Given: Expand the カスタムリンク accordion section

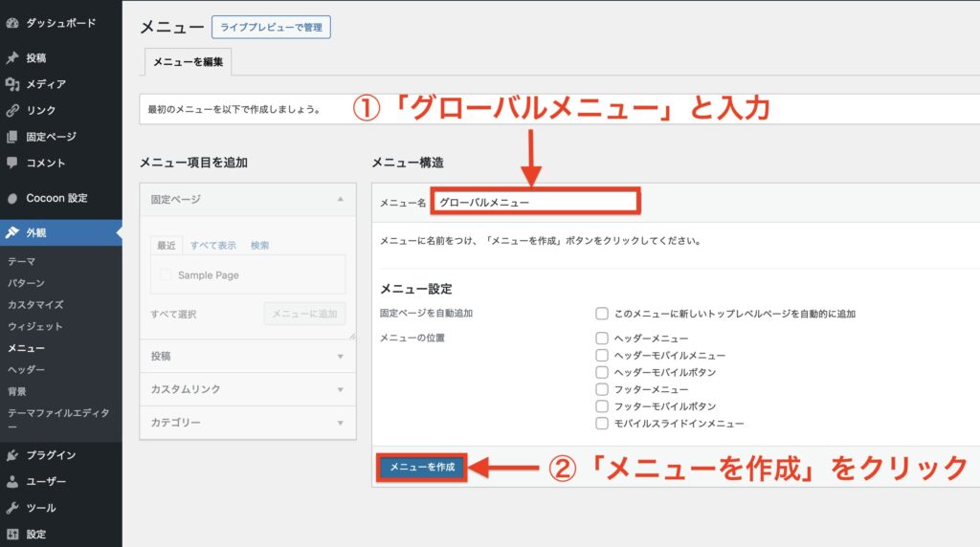Looking at the screenshot, I should [246, 389].
